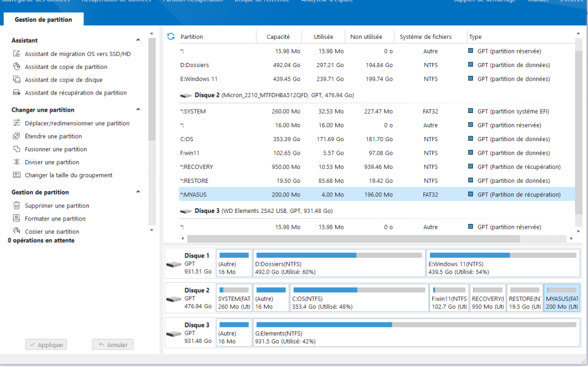Collapse the Changer une partition section

click(x=138, y=109)
